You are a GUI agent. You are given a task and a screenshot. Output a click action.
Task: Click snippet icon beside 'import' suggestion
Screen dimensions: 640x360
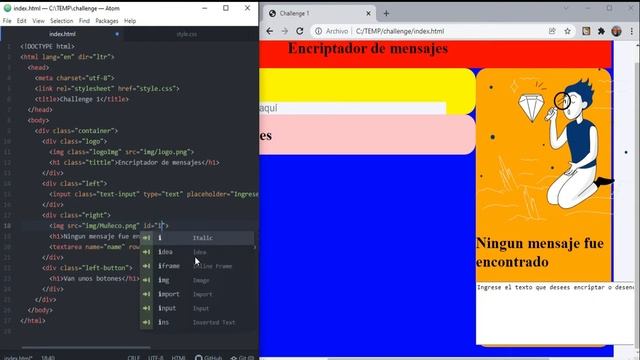147,294
